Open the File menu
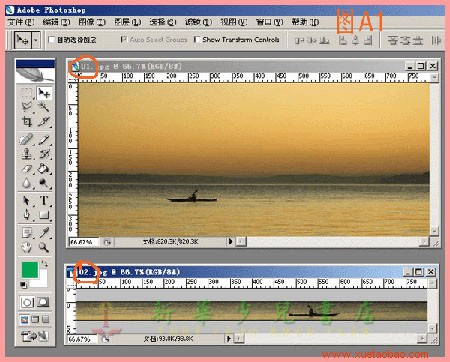 tap(21, 22)
